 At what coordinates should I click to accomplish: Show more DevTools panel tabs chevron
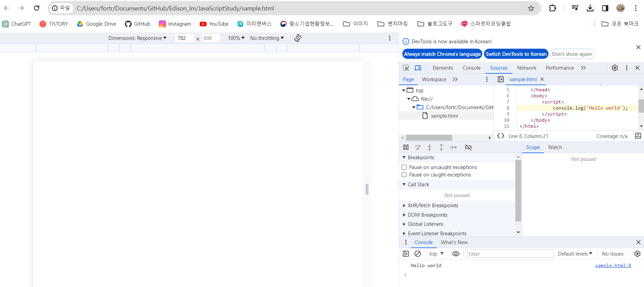coord(583,68)
